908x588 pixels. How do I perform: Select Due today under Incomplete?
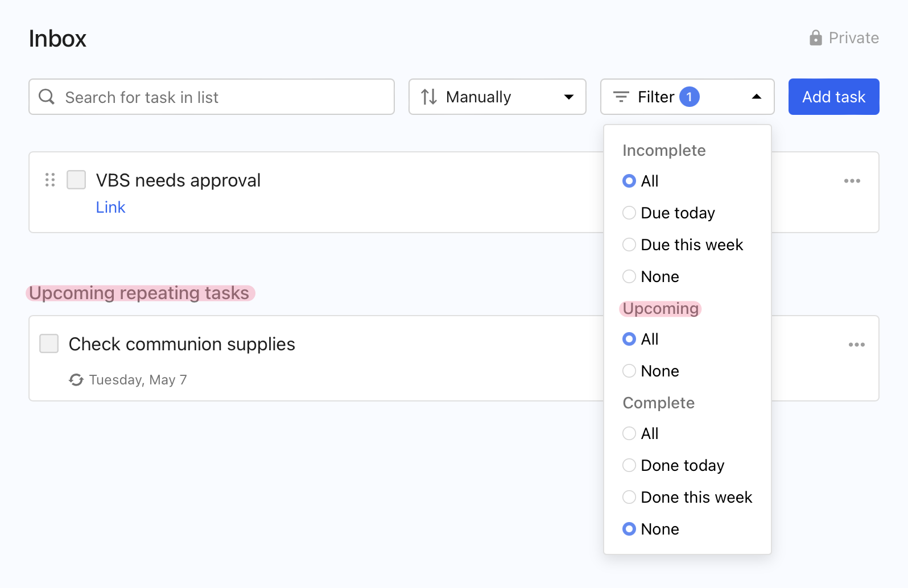pos(629,213)
